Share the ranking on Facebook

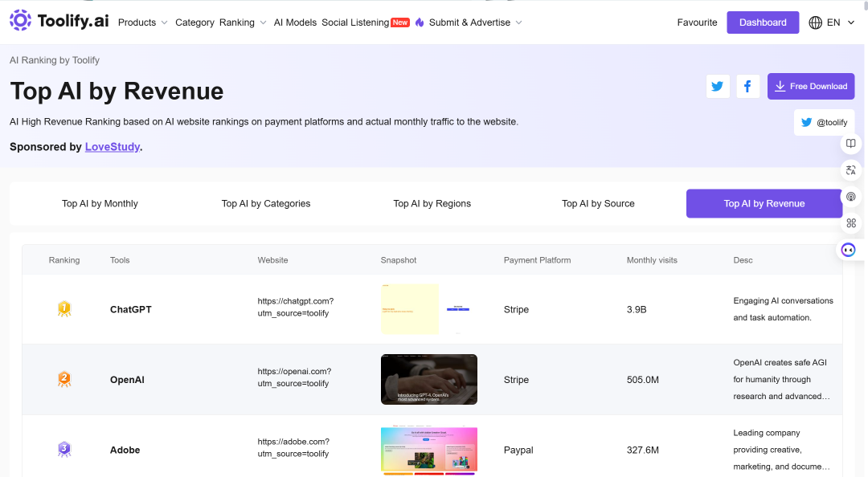(x=748, y=86)
